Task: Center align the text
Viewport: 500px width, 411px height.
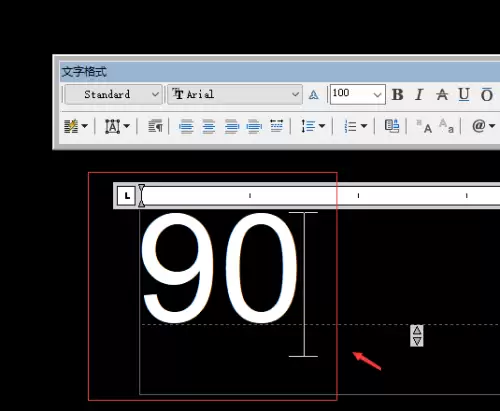Action: (x=209, y=126)
